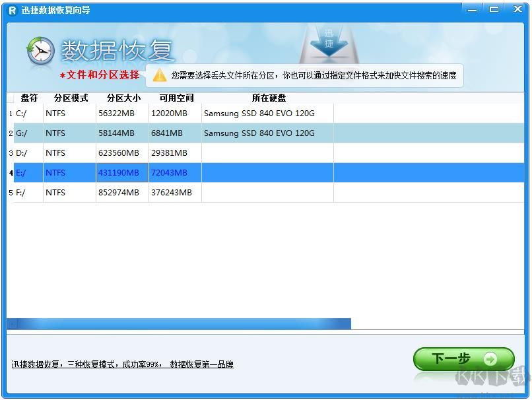The image size is (532, 400).
Task: Click the 下一步 next step button
Action: 464,359
